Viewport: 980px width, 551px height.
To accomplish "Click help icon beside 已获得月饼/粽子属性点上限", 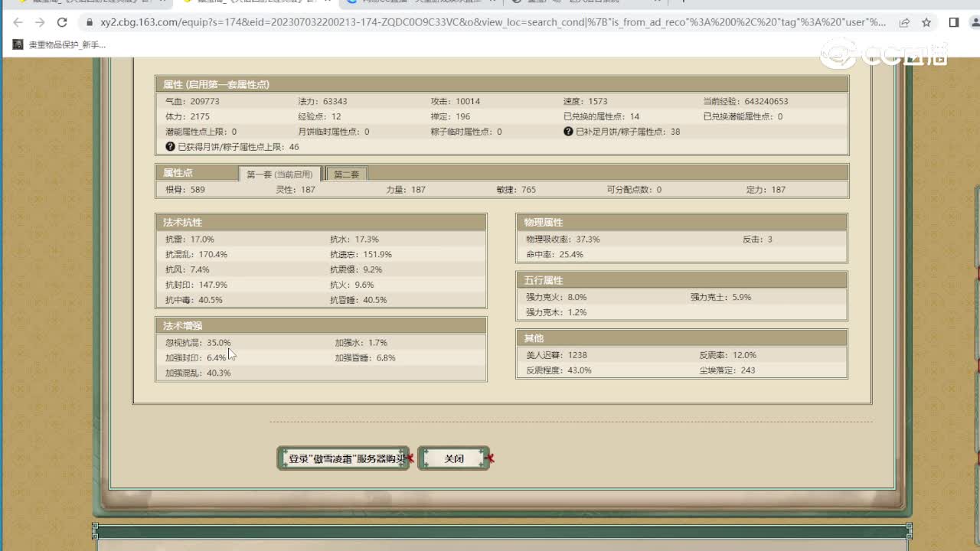I will coord(170,146).
